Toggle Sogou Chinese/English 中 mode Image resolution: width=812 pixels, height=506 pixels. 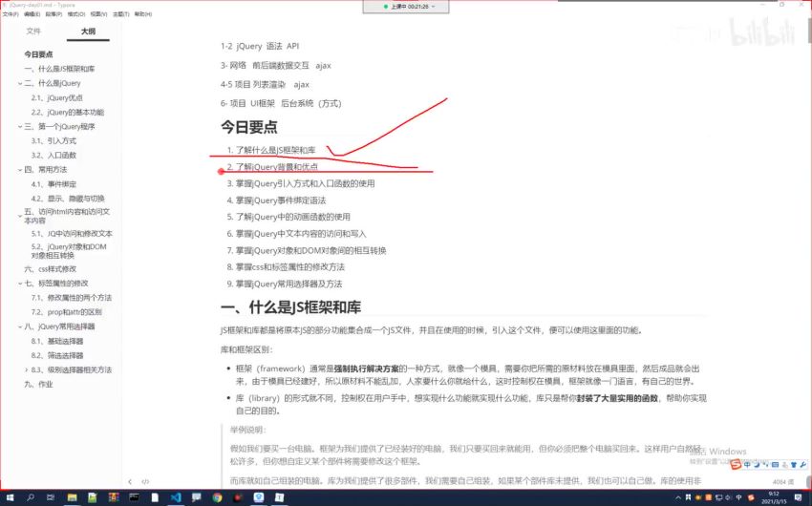tap(747, 465)
